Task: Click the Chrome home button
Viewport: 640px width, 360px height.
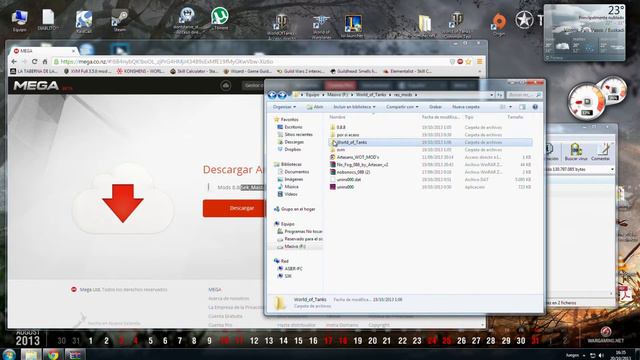Action: [45, 62]
